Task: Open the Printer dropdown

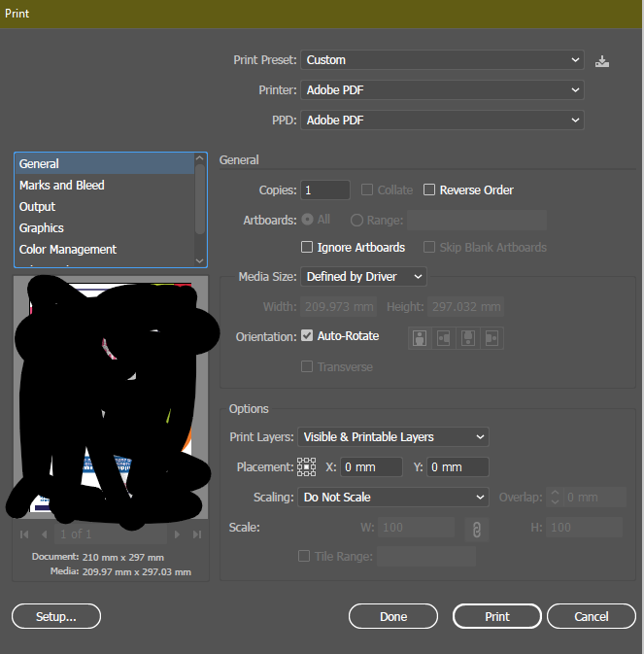Action: [x=442, y=90]
